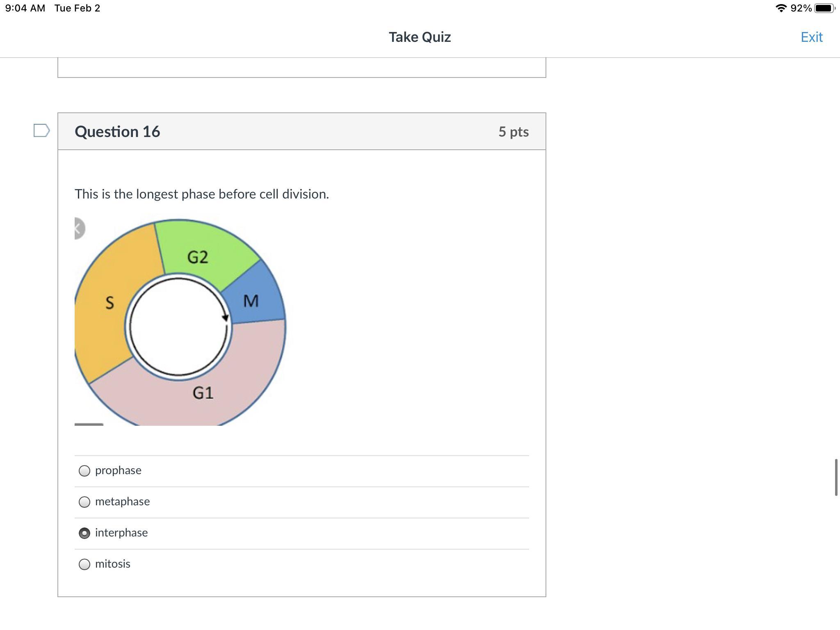This screenshot has width=840, height=630.
Task: Exit the quiz using the Exit link
Action: point(811,37)
